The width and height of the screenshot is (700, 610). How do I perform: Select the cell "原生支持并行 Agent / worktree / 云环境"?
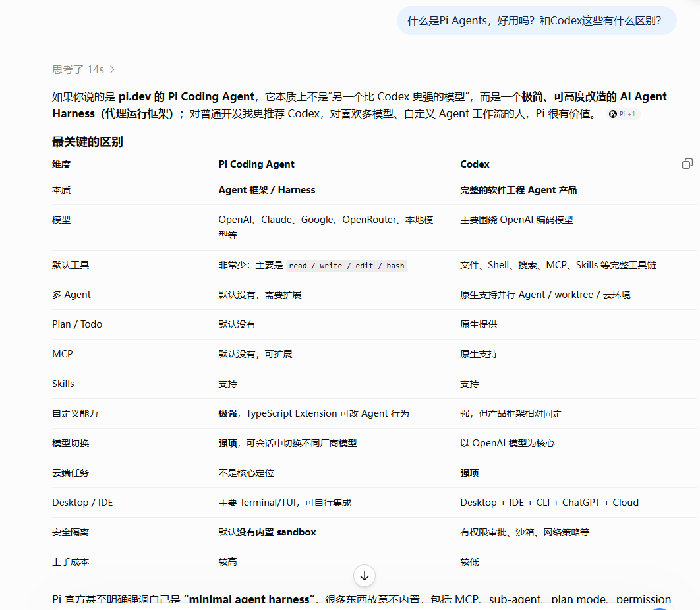(545, 295)
